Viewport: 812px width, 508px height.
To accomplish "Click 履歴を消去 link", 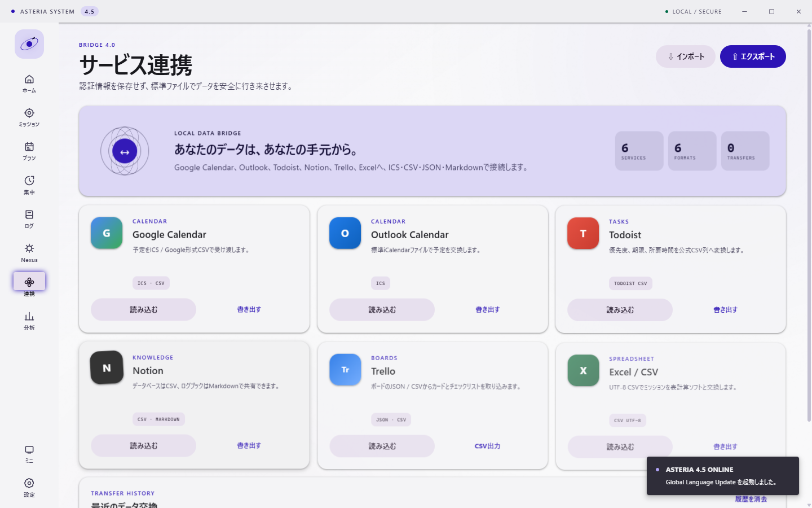I will point(751,499).
